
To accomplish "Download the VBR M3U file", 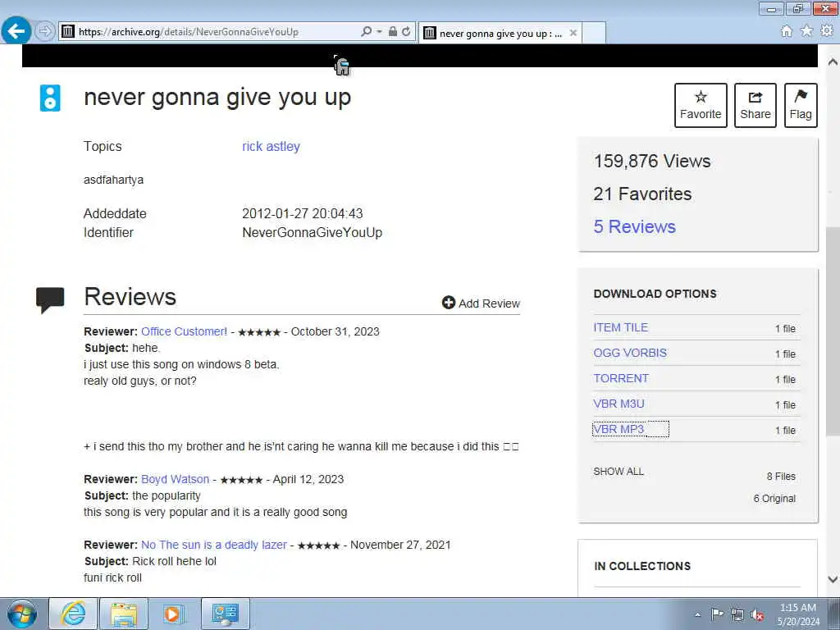I will point(619,404).
